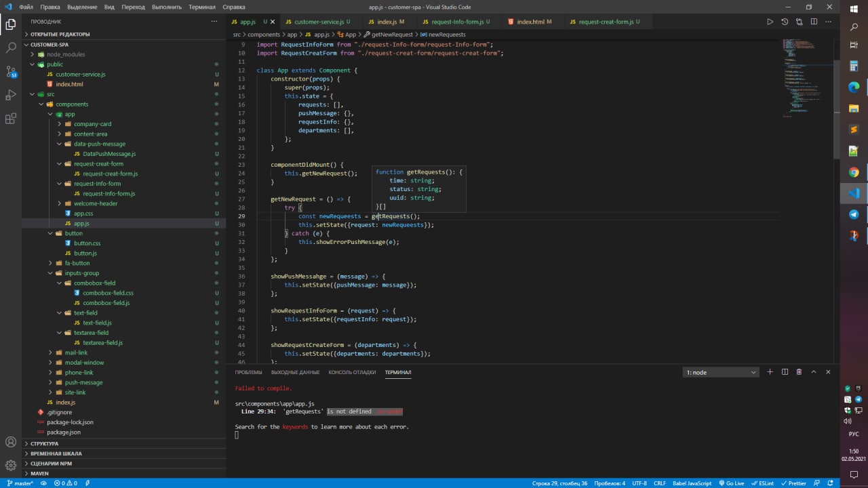This screenshot has height=488, width=868.
Task: Split the editor to the right
Action: 814,22
